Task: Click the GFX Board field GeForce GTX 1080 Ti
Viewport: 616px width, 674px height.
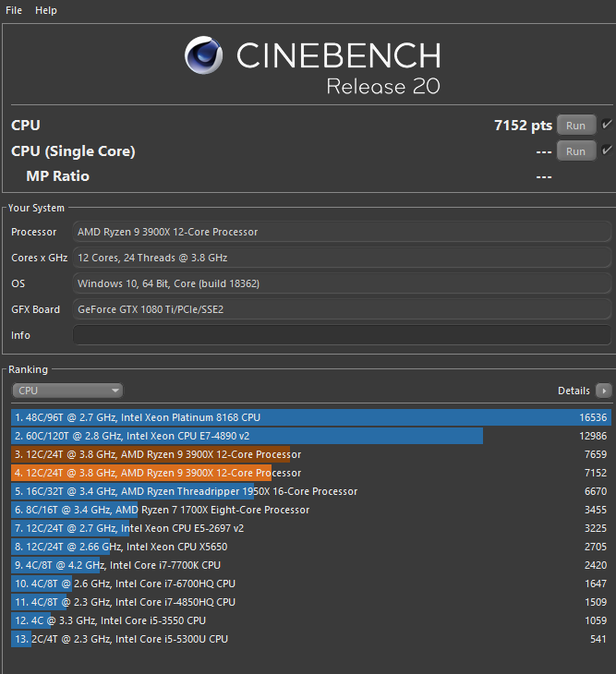Action: (342, 309)
